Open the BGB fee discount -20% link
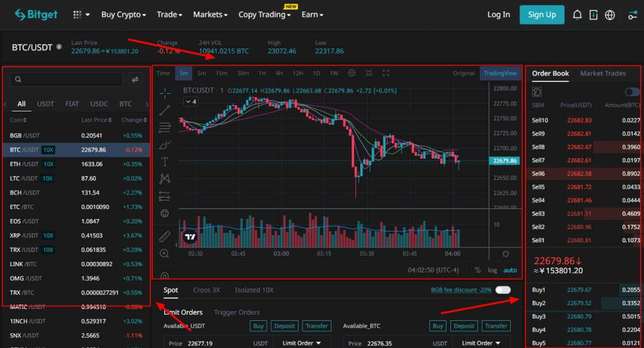The width and height of the screenshot is (644, 348). (461, 290)
